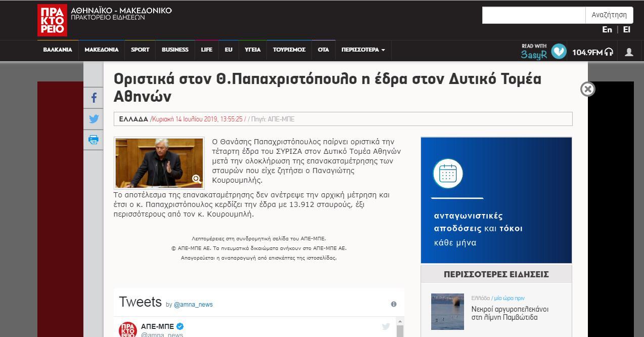The width and height of the screenshot is (644, 337).
Task: Go to the SPORT section
Action: point(140,50)
